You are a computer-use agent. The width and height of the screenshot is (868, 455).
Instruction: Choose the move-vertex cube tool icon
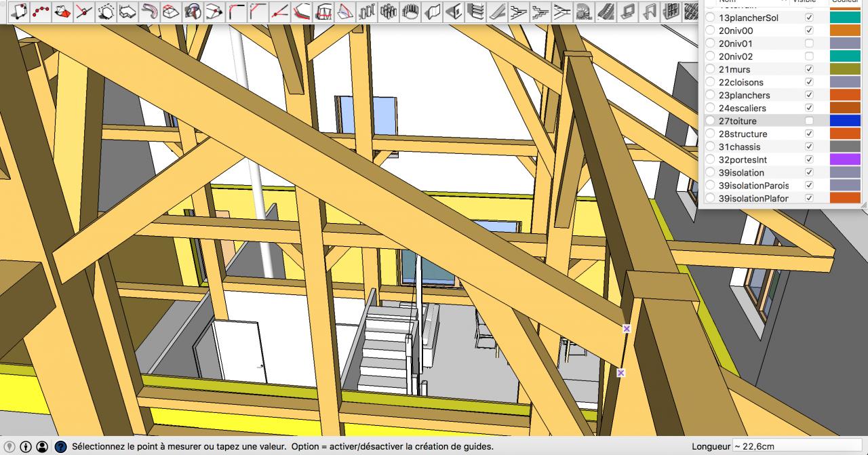click(x=215, y=11)
